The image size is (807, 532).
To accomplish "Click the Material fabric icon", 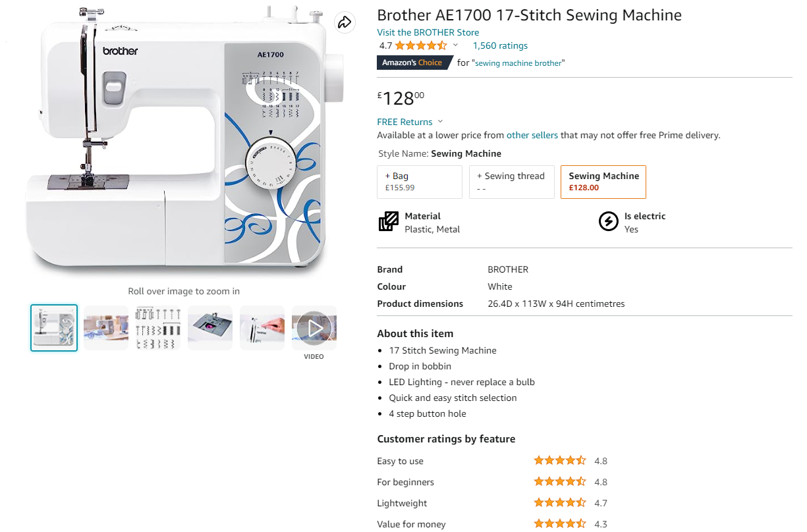I will click(x=389, y=222).
